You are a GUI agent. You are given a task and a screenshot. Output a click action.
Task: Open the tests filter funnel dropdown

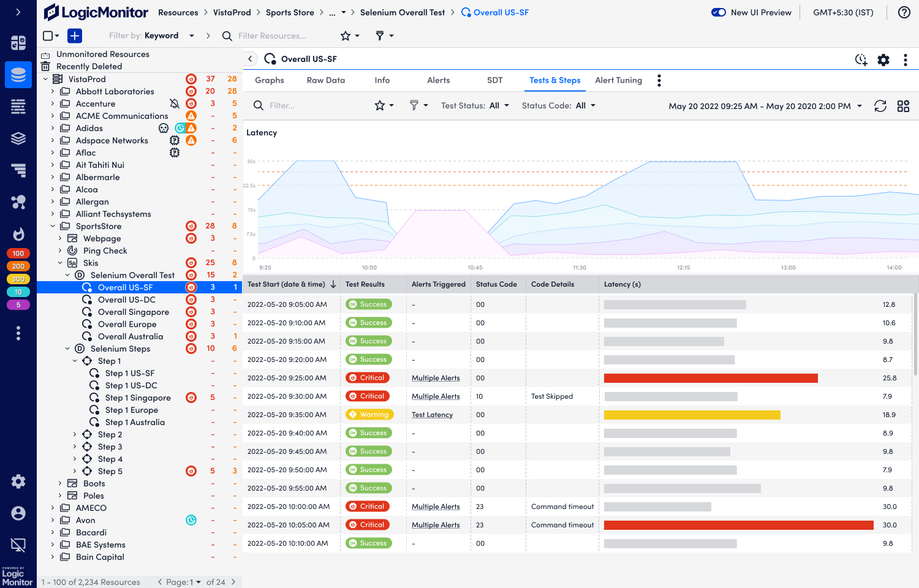pyautogui.click(x=418, y=105)
